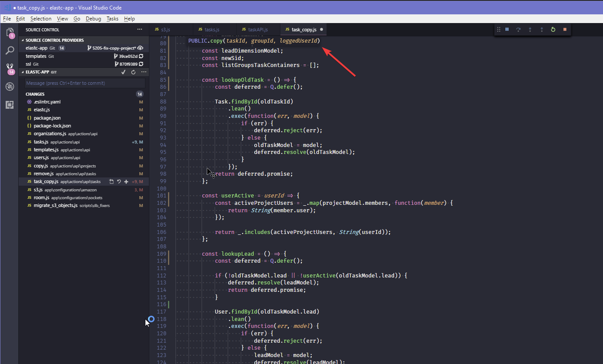Stage changes for task_copy.js
The image size is (603, 364).
[126, 181]
